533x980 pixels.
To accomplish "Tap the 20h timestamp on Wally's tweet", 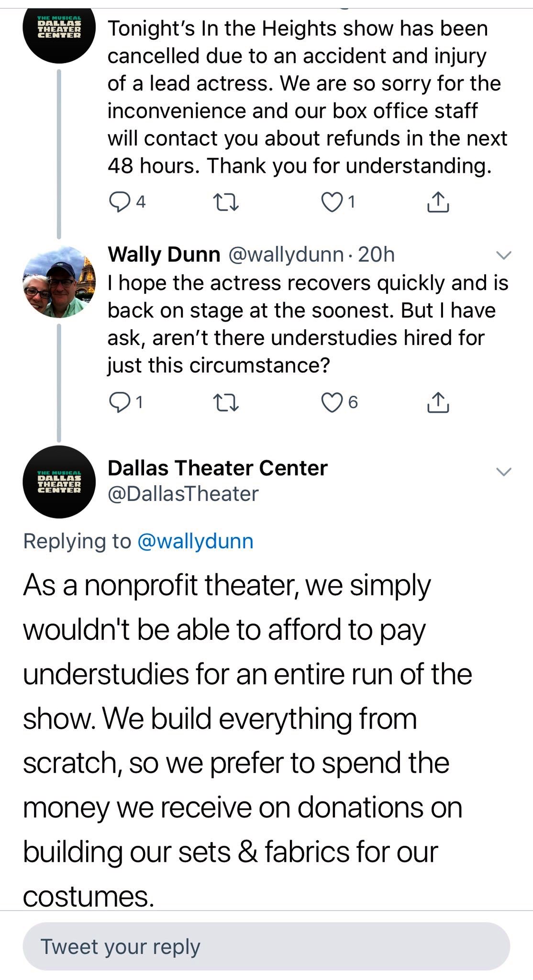I will point(376,255).
